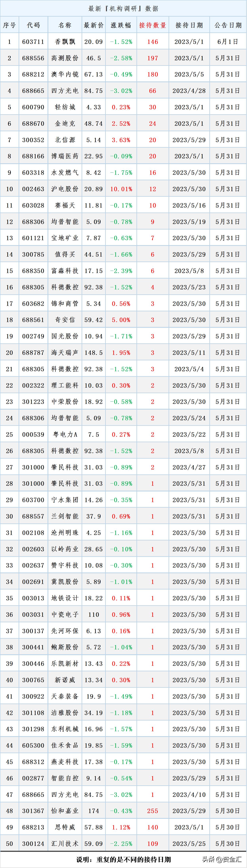
Task: Click the 涨跌幅 column header
Action: click(x=121, y=25)
